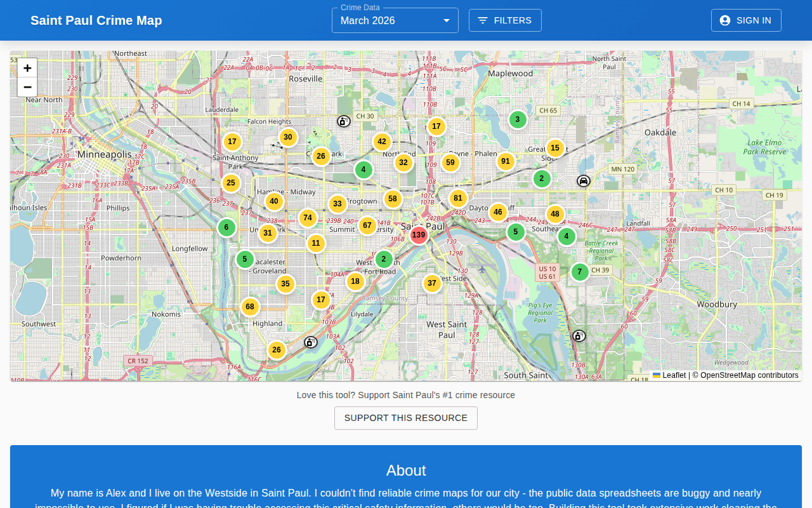812x508 pixels.
Task: Click the SUPPORT THIS RESOURCE button
Action: (x=406, y=418)
